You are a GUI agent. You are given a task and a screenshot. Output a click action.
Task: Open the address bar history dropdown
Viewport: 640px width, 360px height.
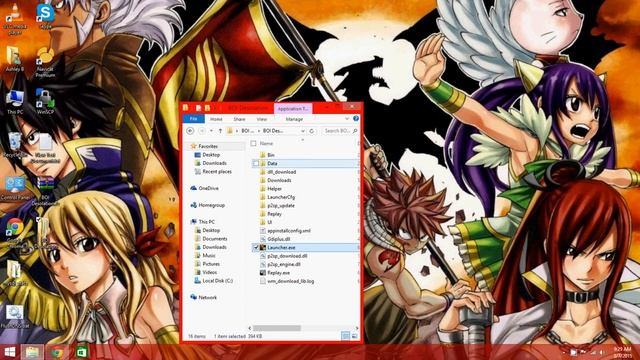tap(303, 131)
